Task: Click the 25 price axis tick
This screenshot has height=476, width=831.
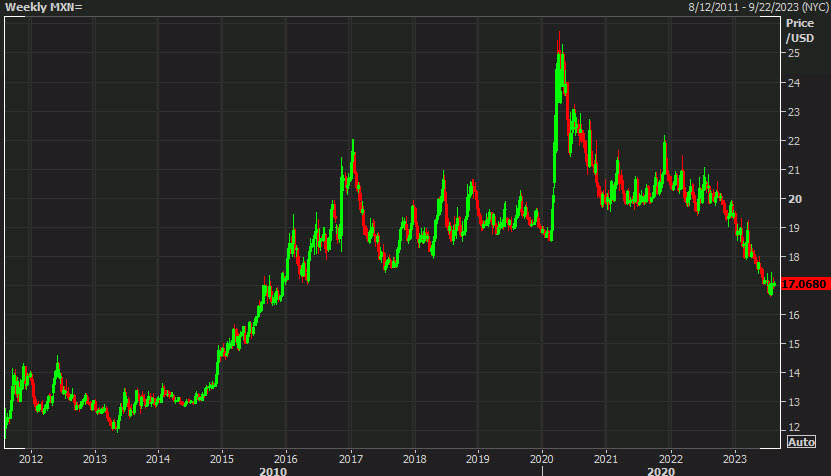Action: (x=794, y=53)
